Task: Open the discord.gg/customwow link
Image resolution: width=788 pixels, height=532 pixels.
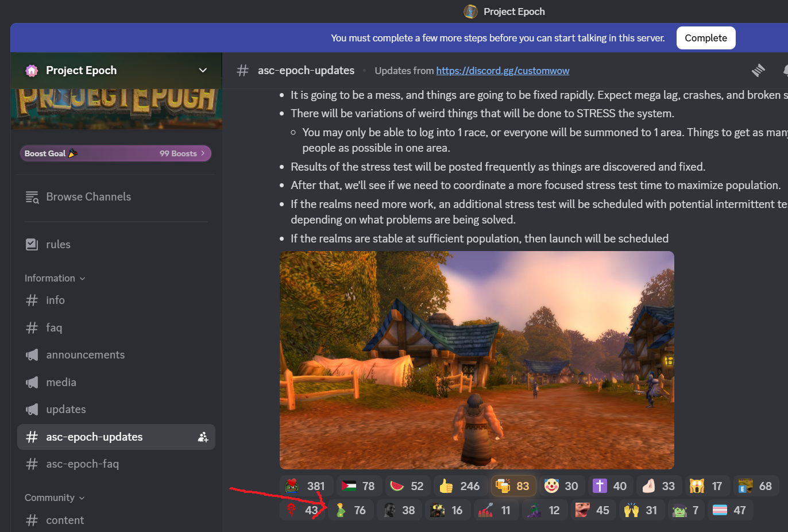Action: (x=503, y=71)
